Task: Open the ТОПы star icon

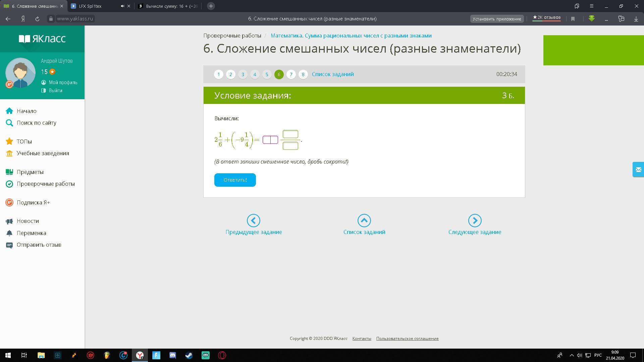Action: tap(9, 141)
